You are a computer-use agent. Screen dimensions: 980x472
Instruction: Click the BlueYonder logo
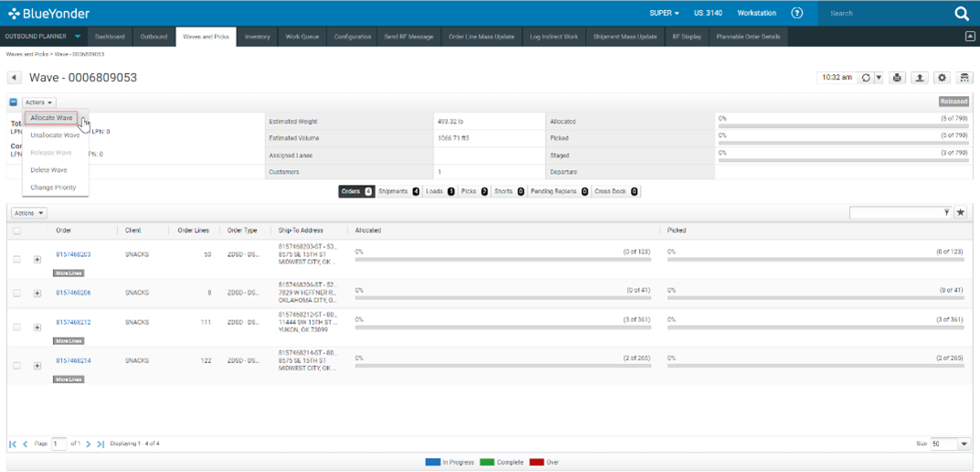(48, 13)
